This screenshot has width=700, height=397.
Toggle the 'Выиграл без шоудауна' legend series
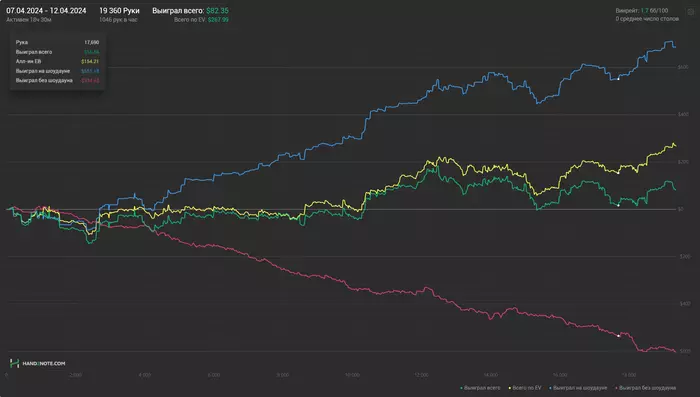(x=646, y=388)
